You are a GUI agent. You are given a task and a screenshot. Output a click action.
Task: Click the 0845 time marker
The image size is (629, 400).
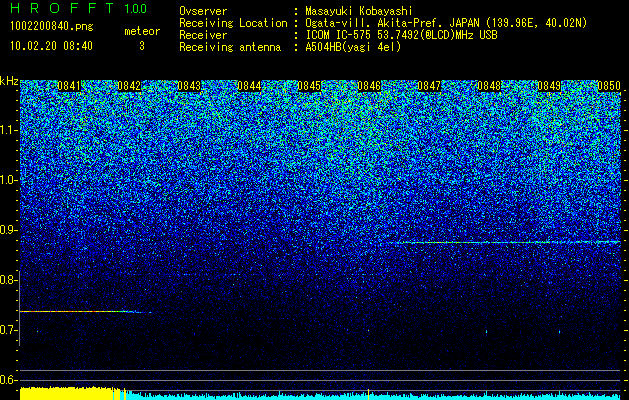click(x=309, y=86)
